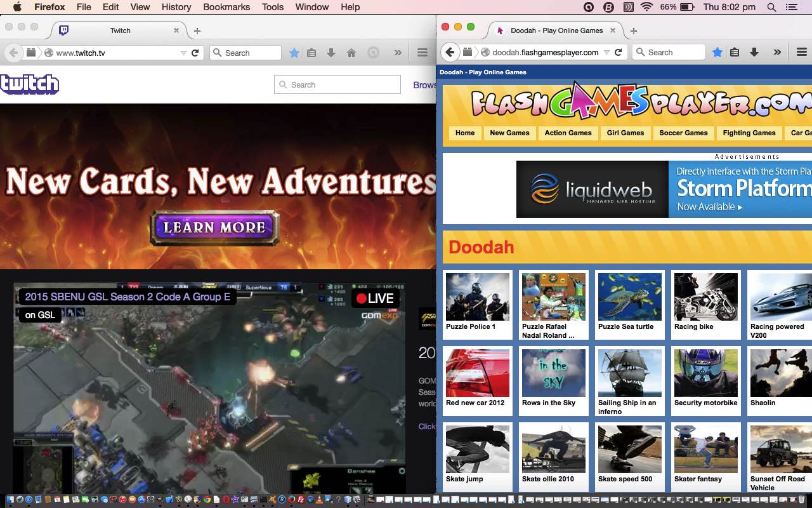Show more toolbar items chevron in Doodah window

[777, 52]
